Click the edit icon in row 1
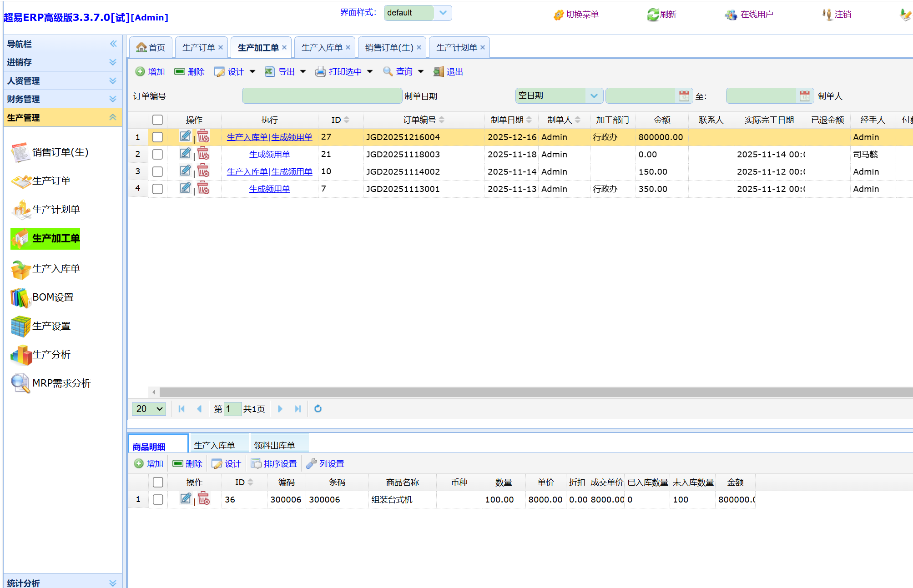This screenshot has height=588, width=913. pos(185,136)
